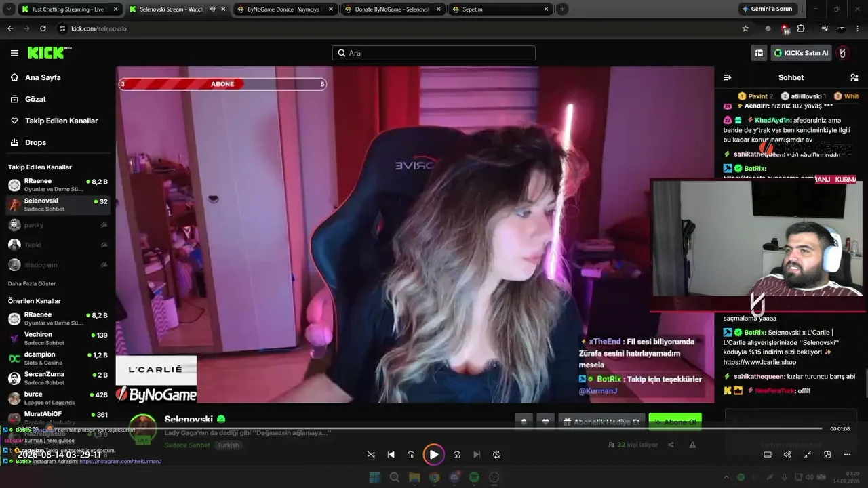
Task: Open Windows taskbar search
Action: tap(395, 477)
